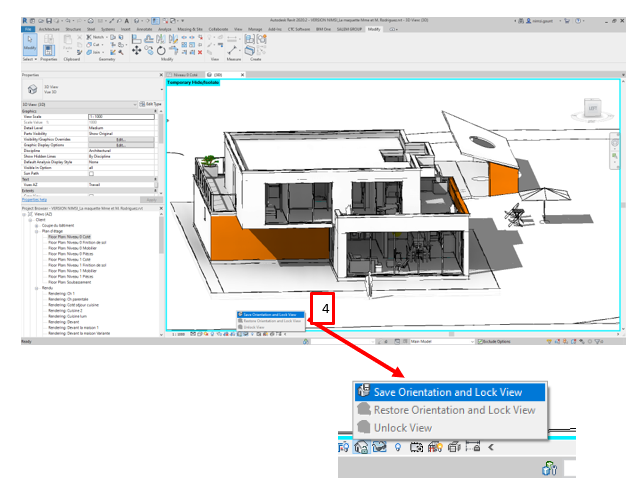Switch to the Niveau 0 Coté view tab
This screenshot has height=503, width=640.
point(183,75)
